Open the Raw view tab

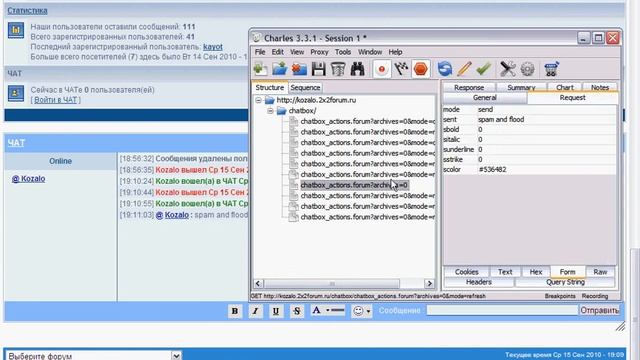(600, 271)
